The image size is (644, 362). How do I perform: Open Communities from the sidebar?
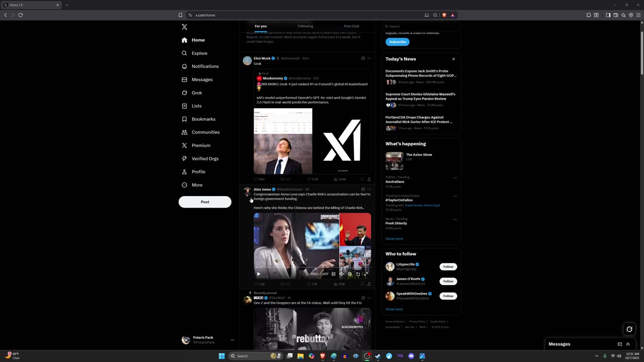coord(200,132)
